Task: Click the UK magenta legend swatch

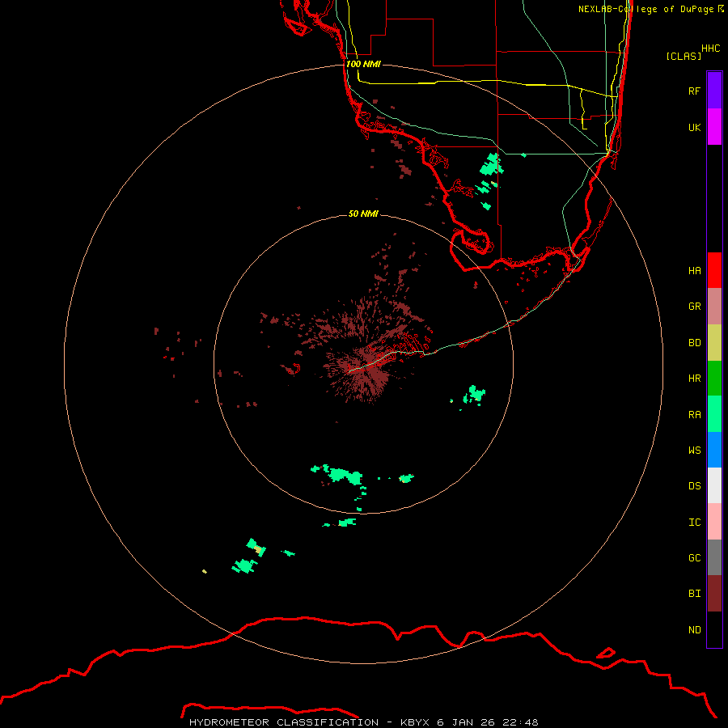Action: 714,127
